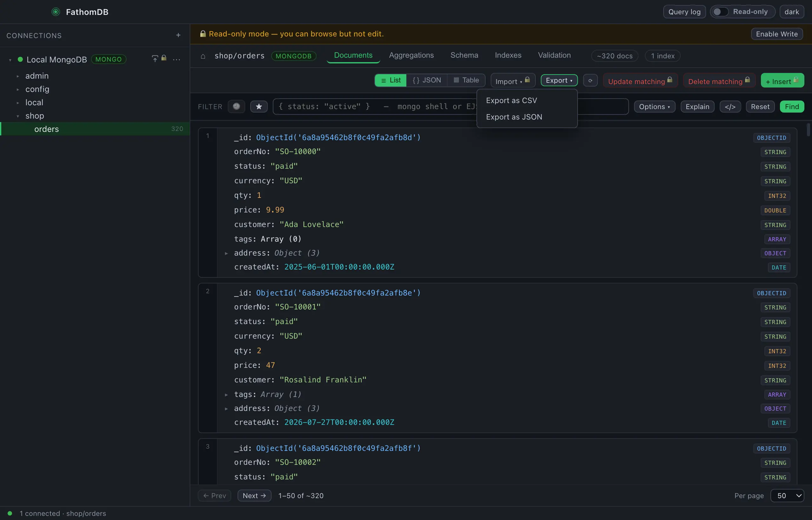This screenshot has height=520, width=812.
Task: Open filter history with the clock icon
Action: [x=236, y=107]
